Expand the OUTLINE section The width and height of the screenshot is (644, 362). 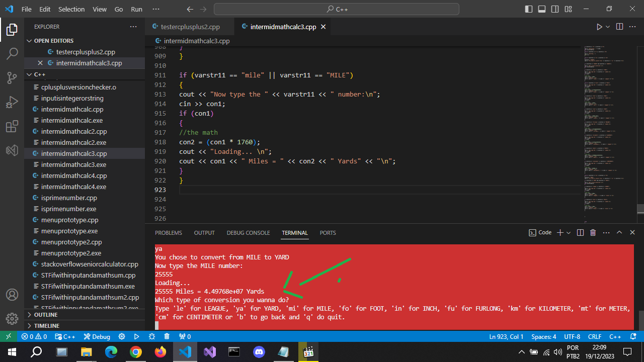45,315
